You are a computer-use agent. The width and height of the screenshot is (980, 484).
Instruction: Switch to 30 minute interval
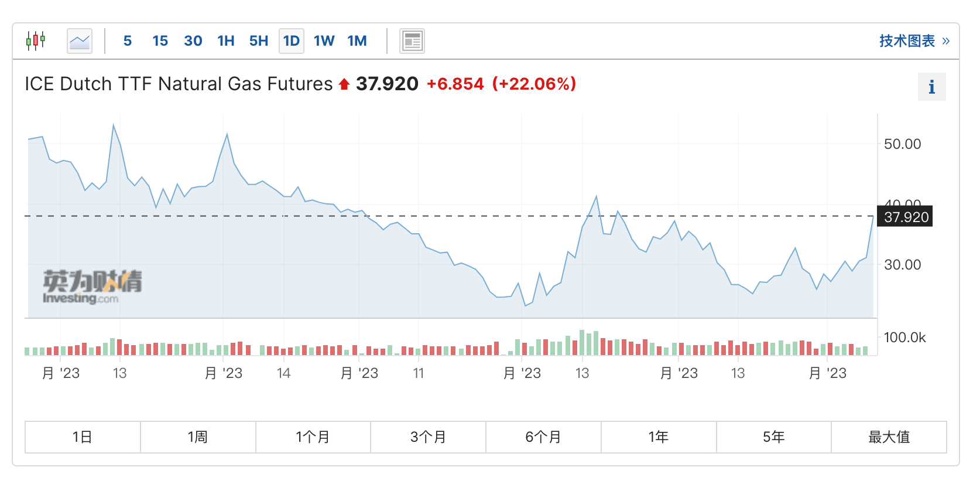click(193, 41)
